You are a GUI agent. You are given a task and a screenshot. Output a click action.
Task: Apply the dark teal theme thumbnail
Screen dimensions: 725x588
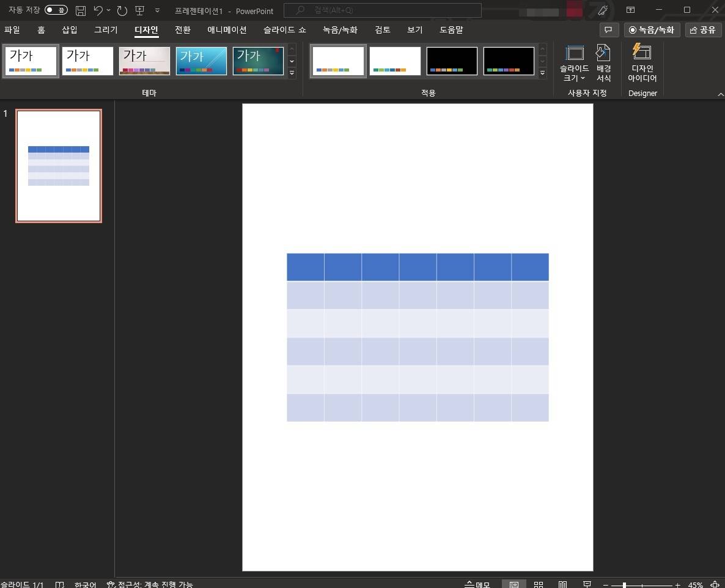[259, 61]
